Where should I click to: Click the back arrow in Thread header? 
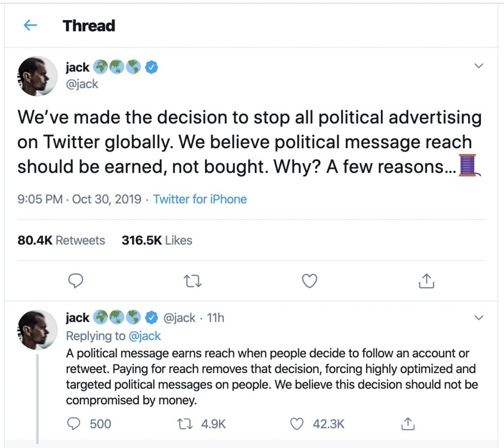[x=31, y=26]
